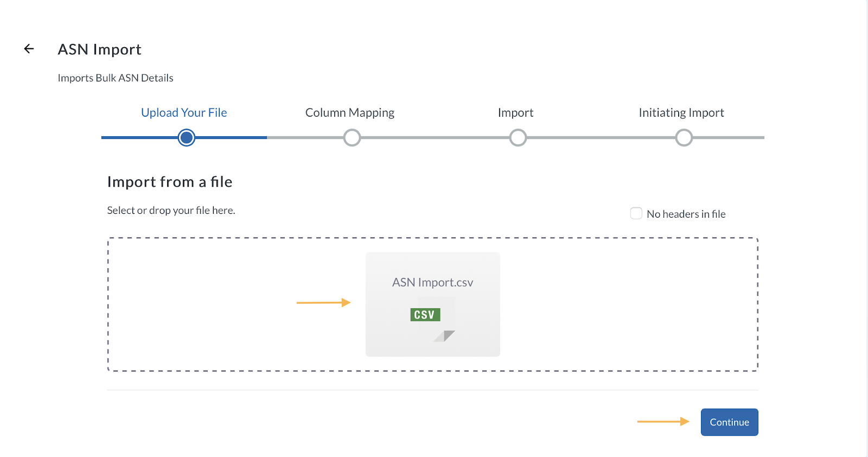Click the folded page corner on the file card

pos(444,337)
